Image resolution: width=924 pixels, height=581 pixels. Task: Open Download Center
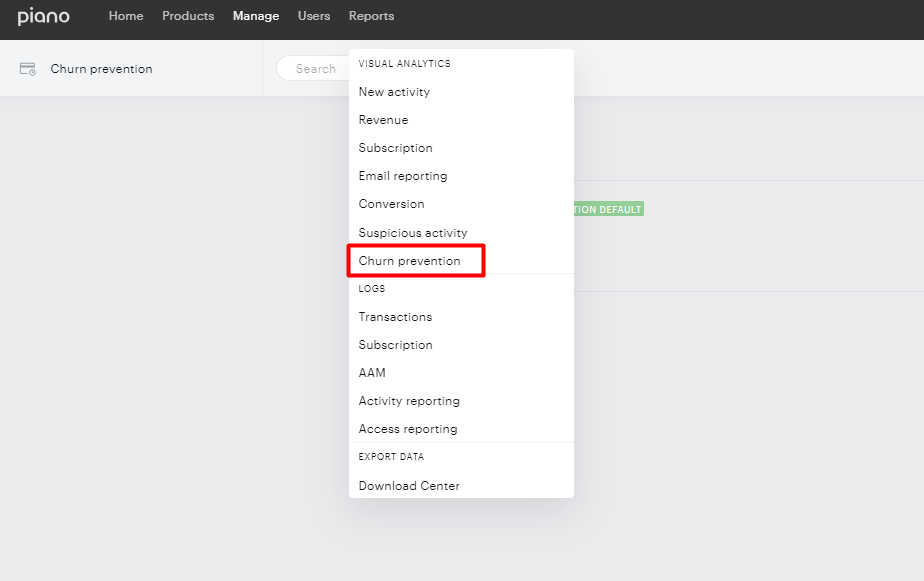point(409,486)
